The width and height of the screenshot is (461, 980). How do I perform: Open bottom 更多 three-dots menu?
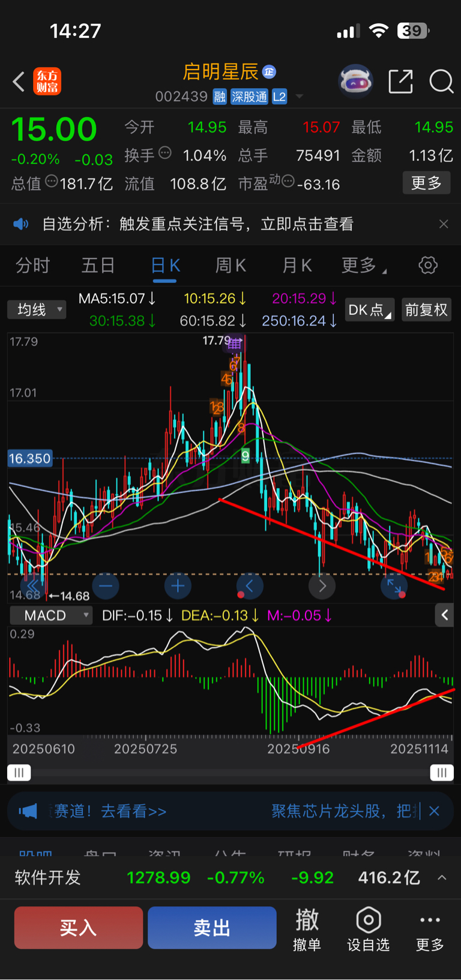coord(430,929)
